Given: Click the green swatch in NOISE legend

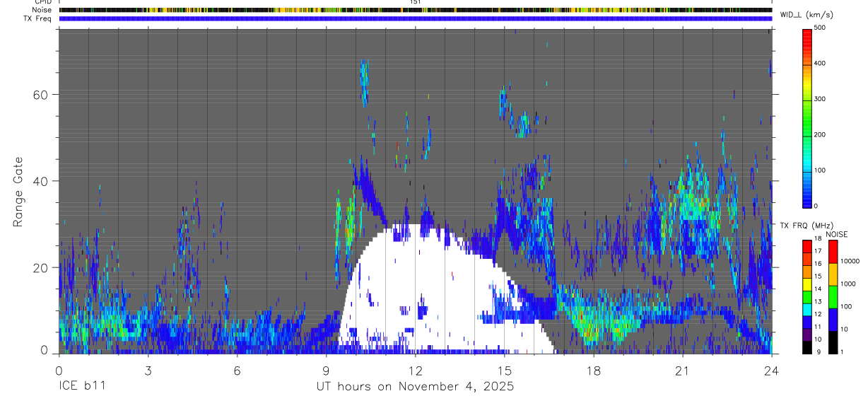Looking at the screenshot, I should coord(833,297).
